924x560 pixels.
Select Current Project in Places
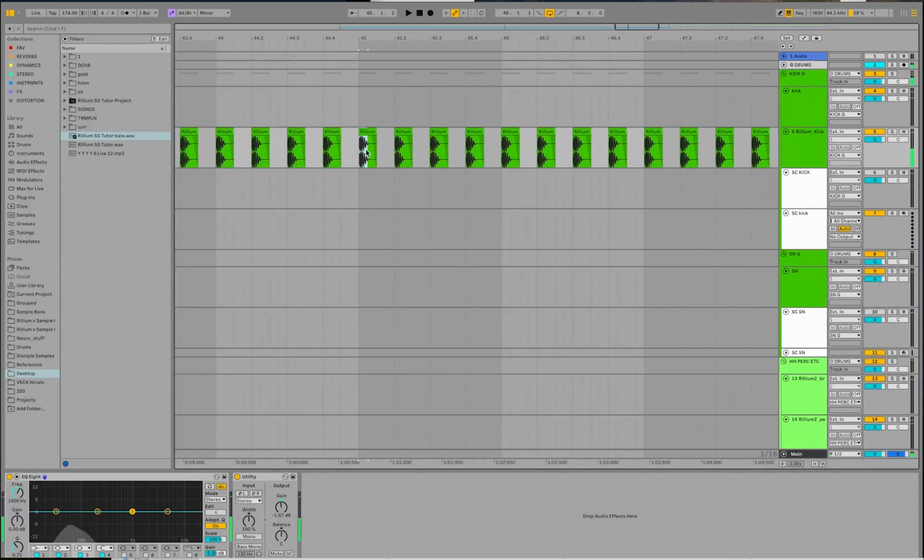click(x=34, y=295)
